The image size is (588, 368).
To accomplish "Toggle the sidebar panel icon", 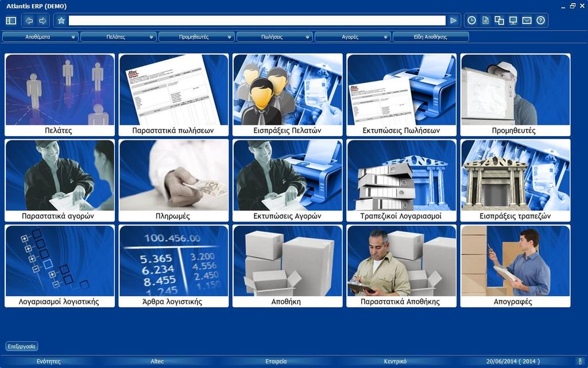I will (11, 21).
